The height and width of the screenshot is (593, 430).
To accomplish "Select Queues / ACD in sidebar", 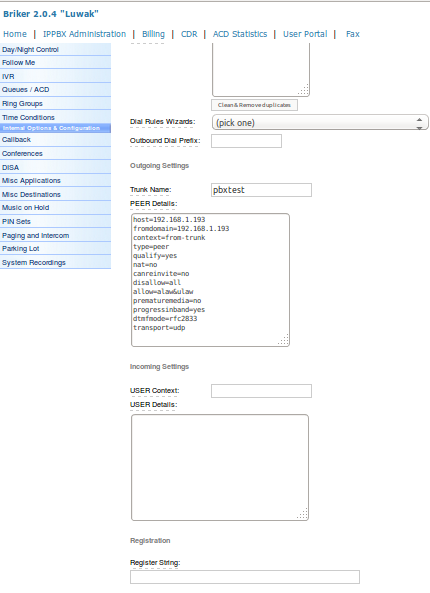I will (x=55, y=90).
